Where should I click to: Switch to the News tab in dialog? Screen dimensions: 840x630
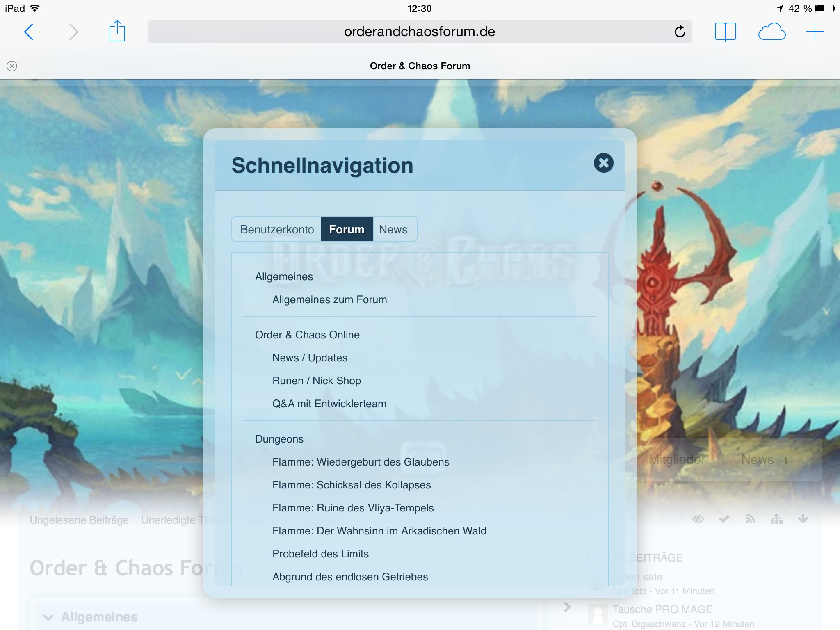click(393, 229)
